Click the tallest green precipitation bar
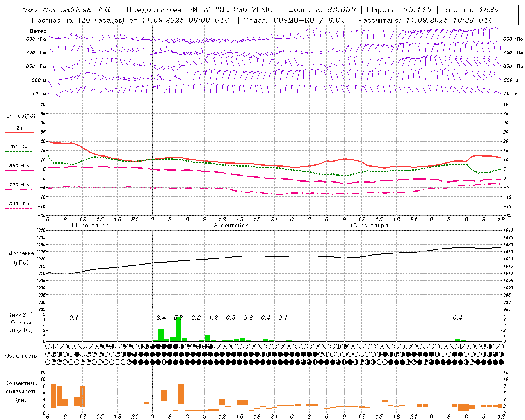Viewport: 525px width, 420px height. pyautogui.click(x=178, y=329)
